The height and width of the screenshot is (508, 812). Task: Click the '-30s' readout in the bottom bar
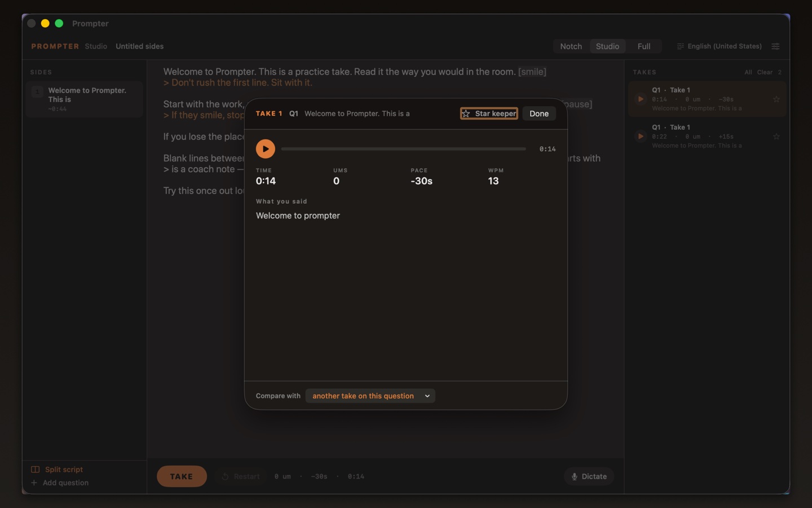(319, 476)
